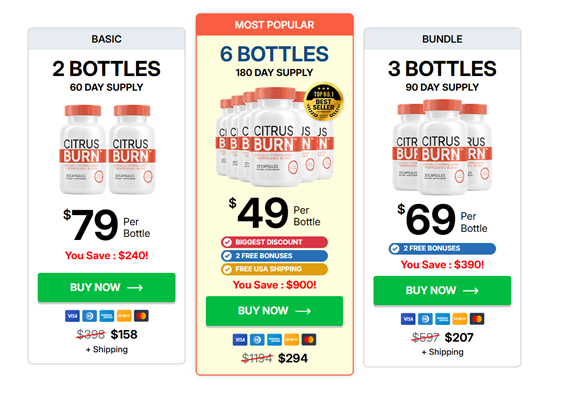Click the American Express icon under the 6 Bottles plan
Screen dimensions: 567x393
coord(274,340)
